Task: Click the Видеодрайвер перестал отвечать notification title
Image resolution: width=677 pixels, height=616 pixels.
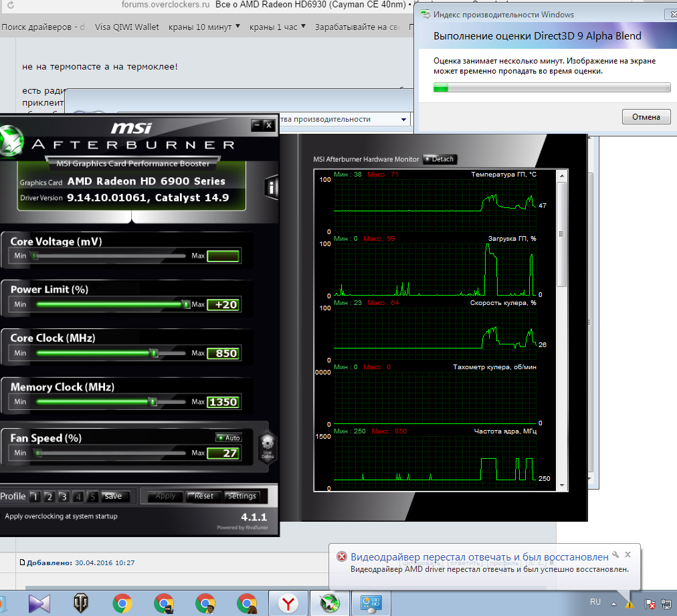Action: click(x=479, y=557)
